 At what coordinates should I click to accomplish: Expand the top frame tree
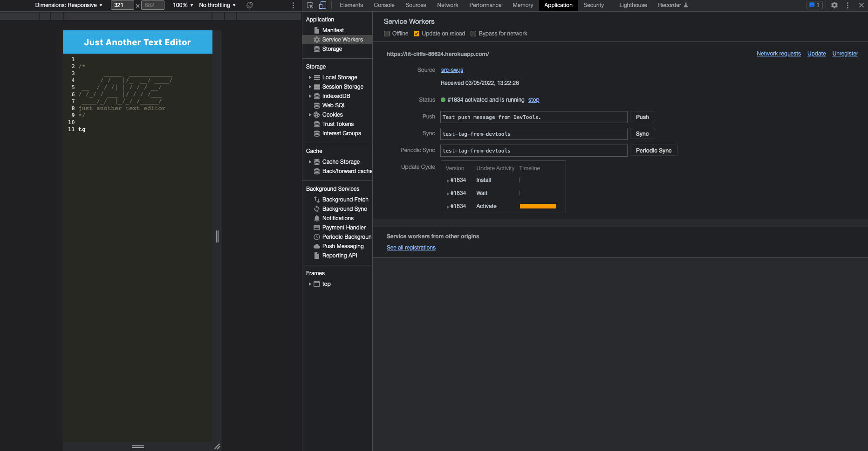click(x=310, y=284)
